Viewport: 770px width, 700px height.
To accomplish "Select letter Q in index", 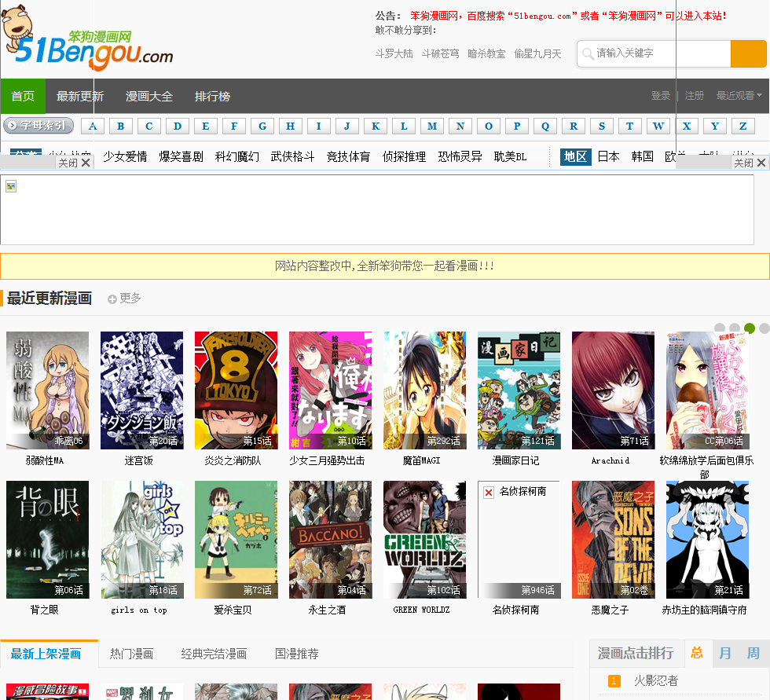I will click(x=545, y=126).
